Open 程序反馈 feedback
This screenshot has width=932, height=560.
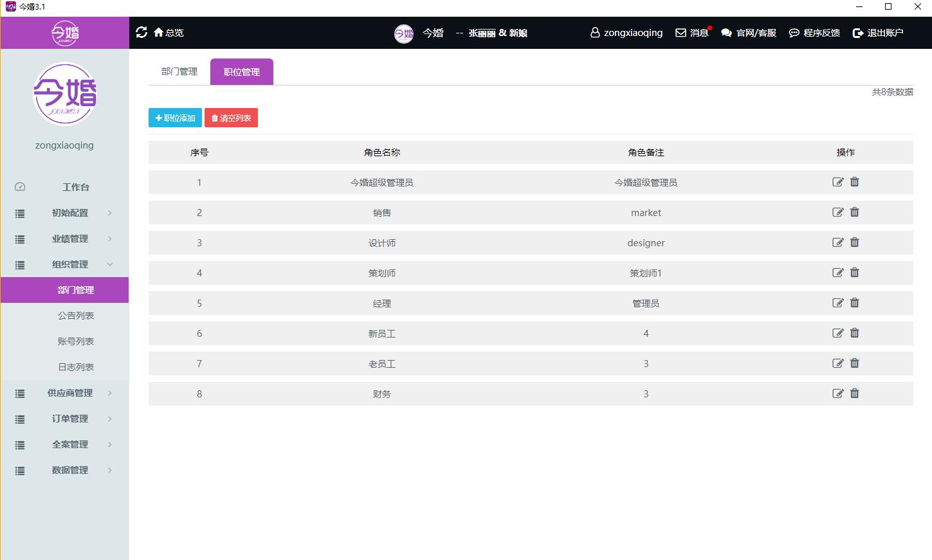814,33
